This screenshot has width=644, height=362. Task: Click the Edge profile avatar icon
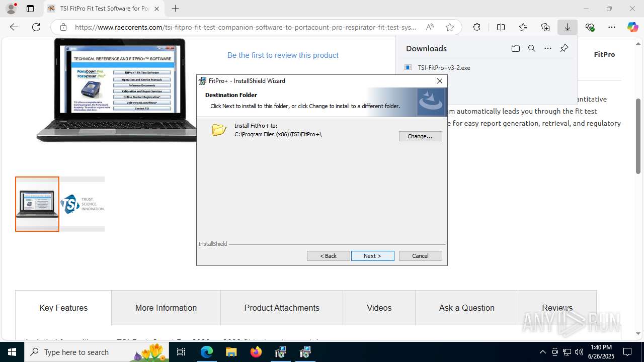(x=11, y=9)
